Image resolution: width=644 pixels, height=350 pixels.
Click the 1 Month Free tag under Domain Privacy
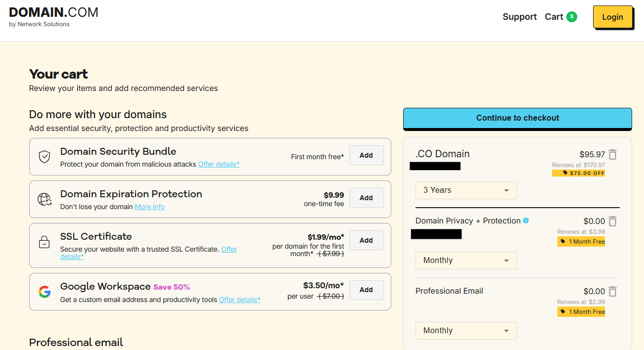(581, 242)
